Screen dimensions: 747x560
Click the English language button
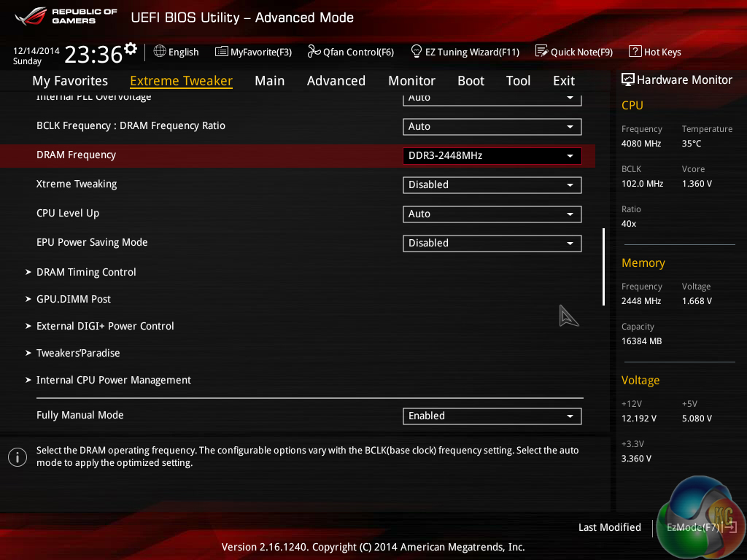point(183,52)
